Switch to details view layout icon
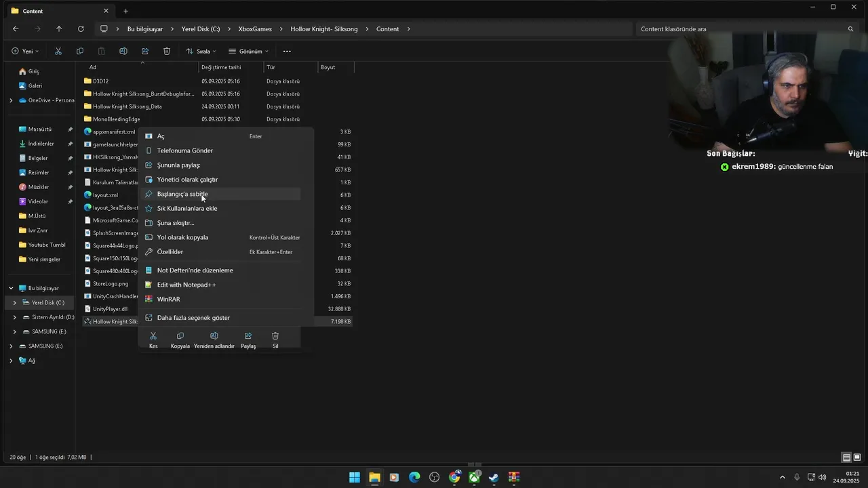 point(846,457)
